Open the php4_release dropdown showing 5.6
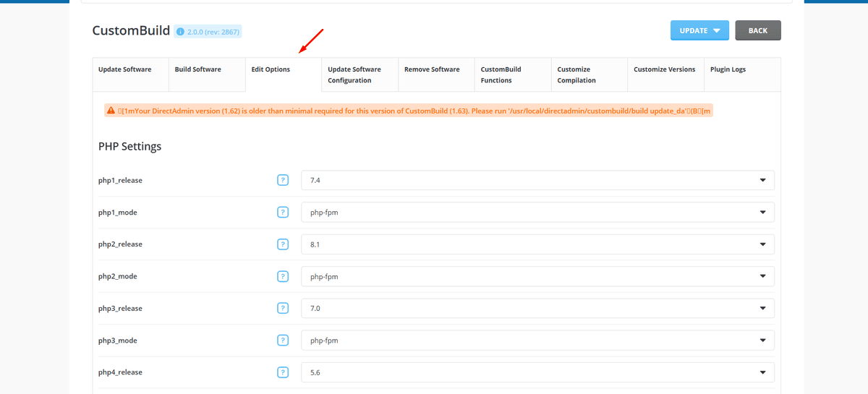 coord(537,372)
